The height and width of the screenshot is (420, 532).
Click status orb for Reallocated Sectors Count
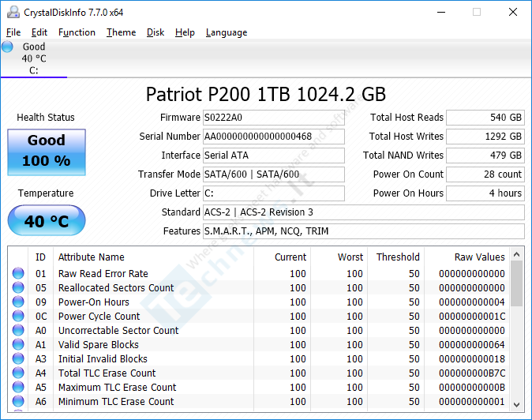[x=18, y=287]
